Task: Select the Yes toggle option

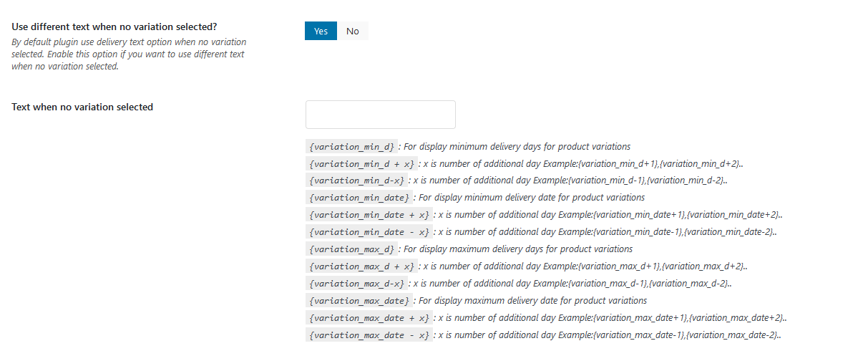Action: point(321,31)
